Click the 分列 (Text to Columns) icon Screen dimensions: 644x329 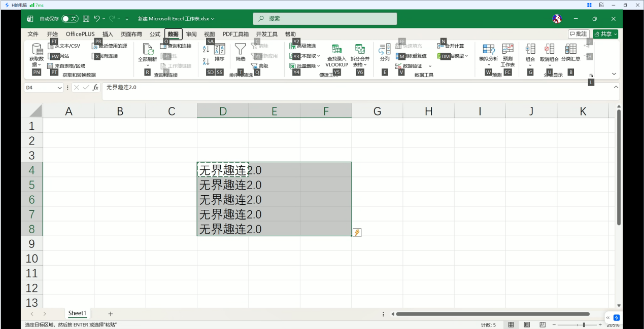click(x=385, y=50)
